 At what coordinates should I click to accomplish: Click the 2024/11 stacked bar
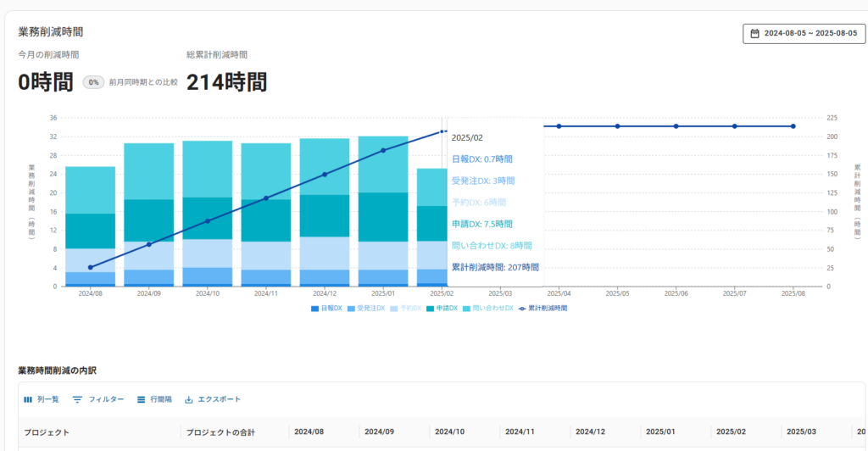point(265,214)
